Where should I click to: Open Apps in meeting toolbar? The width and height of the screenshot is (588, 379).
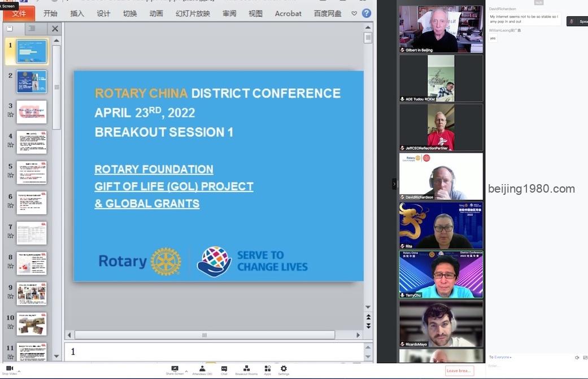tap(267, 370)
